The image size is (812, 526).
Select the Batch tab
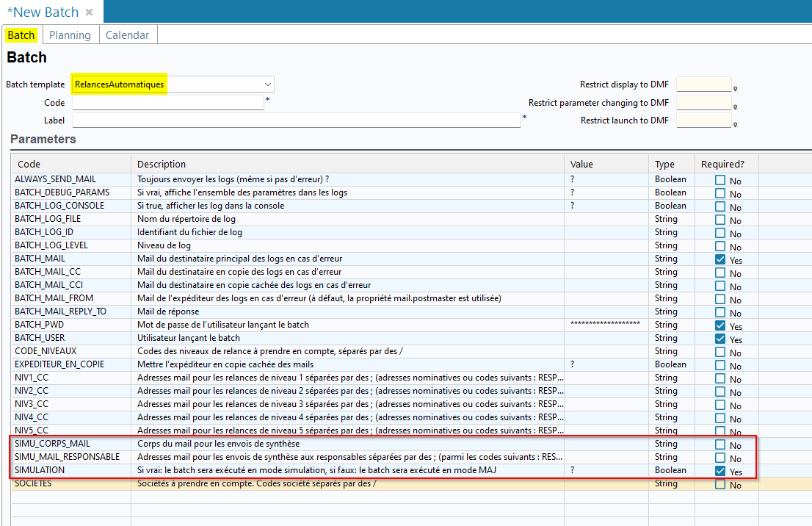tap(21, 35)
